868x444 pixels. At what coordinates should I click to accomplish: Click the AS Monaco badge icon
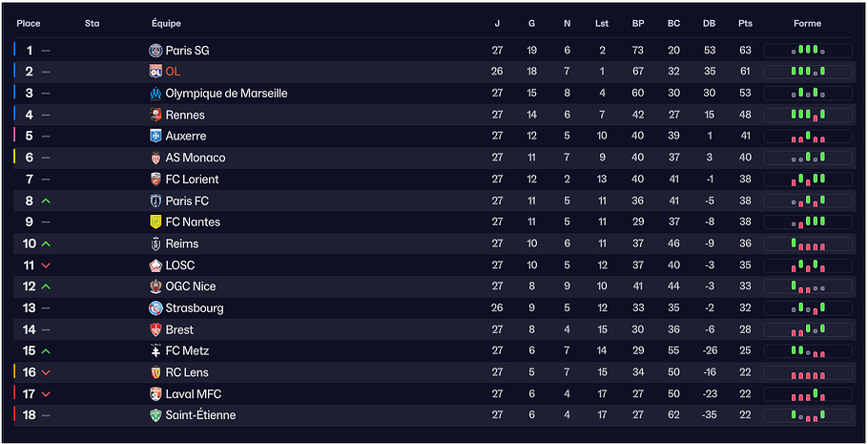click(x=156, y=158)
